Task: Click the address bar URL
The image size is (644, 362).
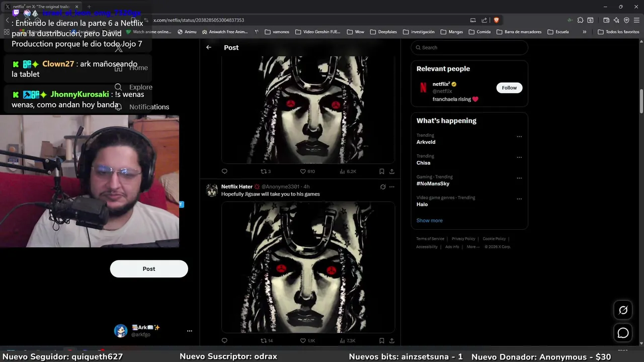Action: tap(199, 20)
